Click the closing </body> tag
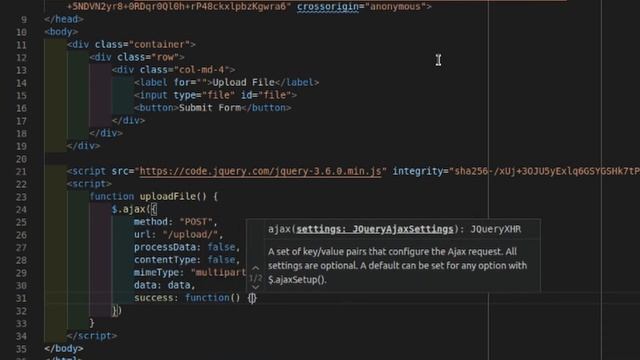The width and height of the screenshot is (640, 360). point(64,348)
